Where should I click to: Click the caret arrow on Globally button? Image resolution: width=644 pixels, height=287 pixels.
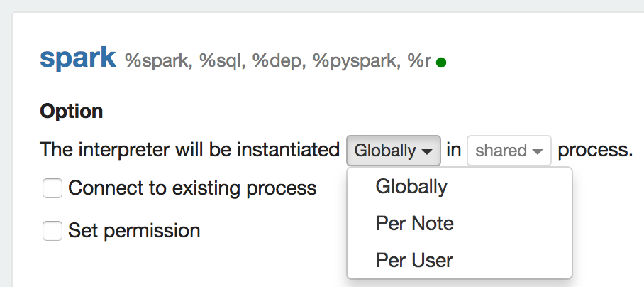[427, 151]
